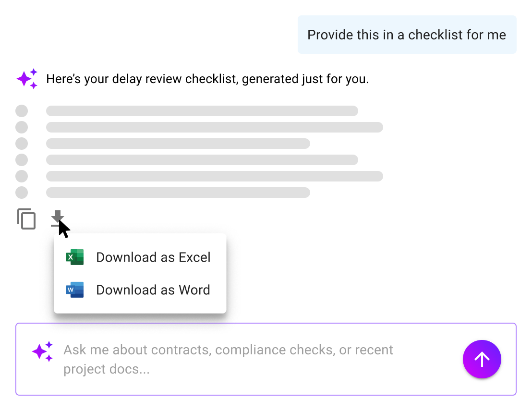The height and width of the screenshot is (411, 532).
Task: Toggle the last checklist item's circle
Action: click(21, 193)
